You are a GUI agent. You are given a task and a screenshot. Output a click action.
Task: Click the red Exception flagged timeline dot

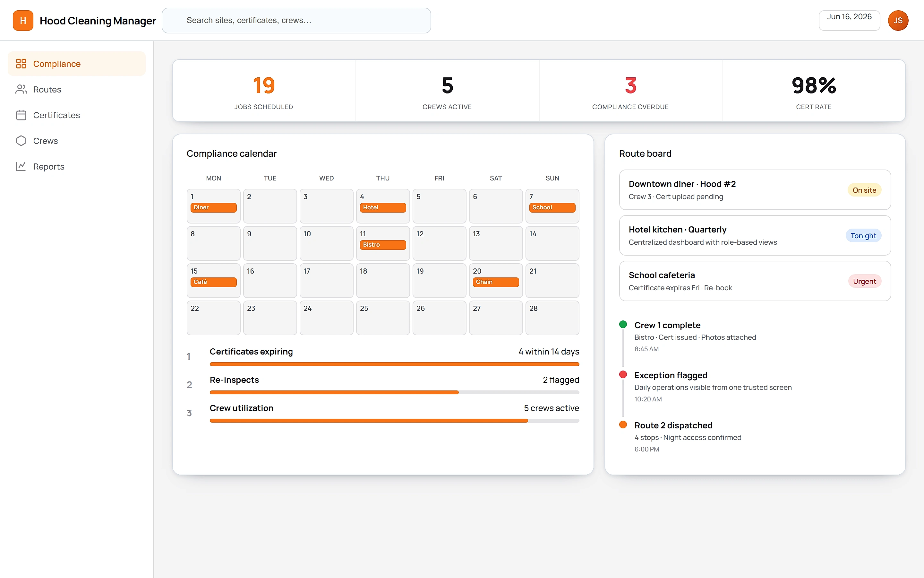(623, 375)
